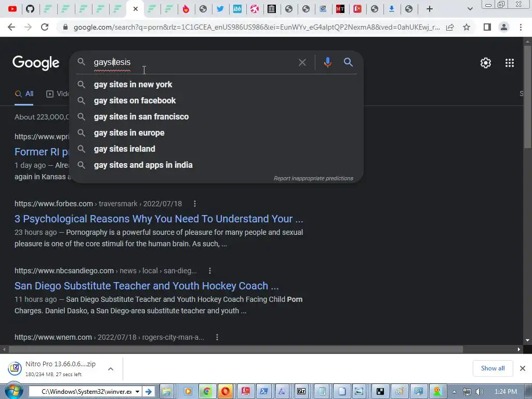Open the San Diego Substitute Teacher result

(147, 286)
